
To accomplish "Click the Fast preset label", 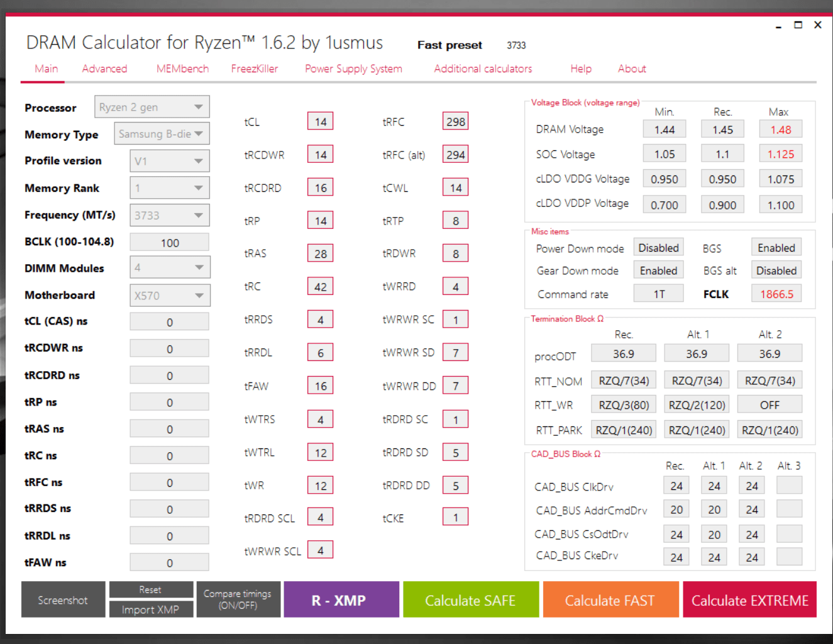I will 450,45.
